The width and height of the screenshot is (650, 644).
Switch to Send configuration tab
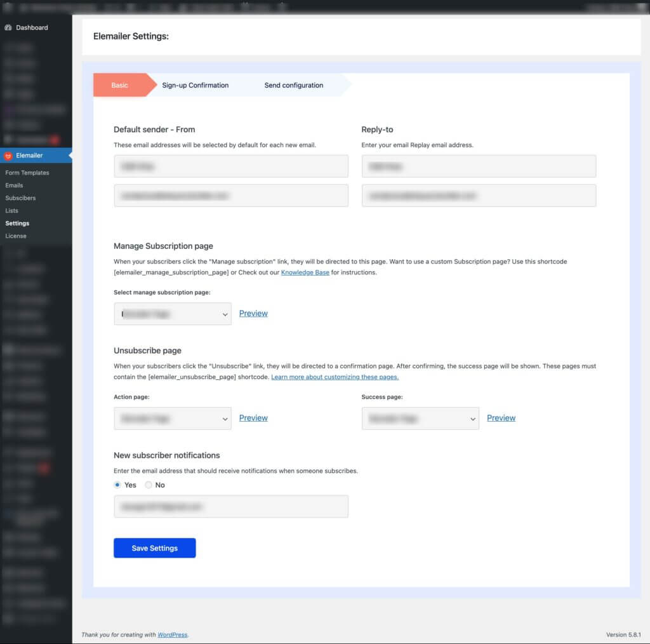click(x=294, y=85)
